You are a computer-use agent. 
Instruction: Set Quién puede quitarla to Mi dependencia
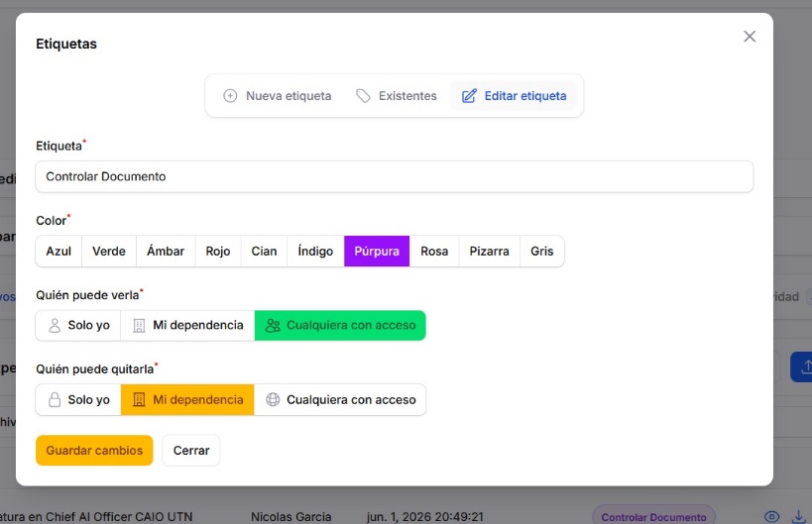(x=187, y=400)
